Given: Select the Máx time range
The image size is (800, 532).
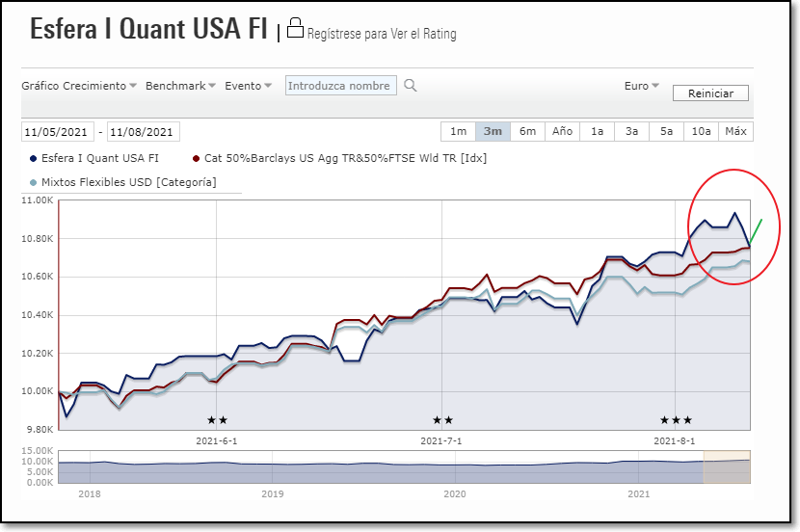Looking at the screenshot, I should coord(735,131).
